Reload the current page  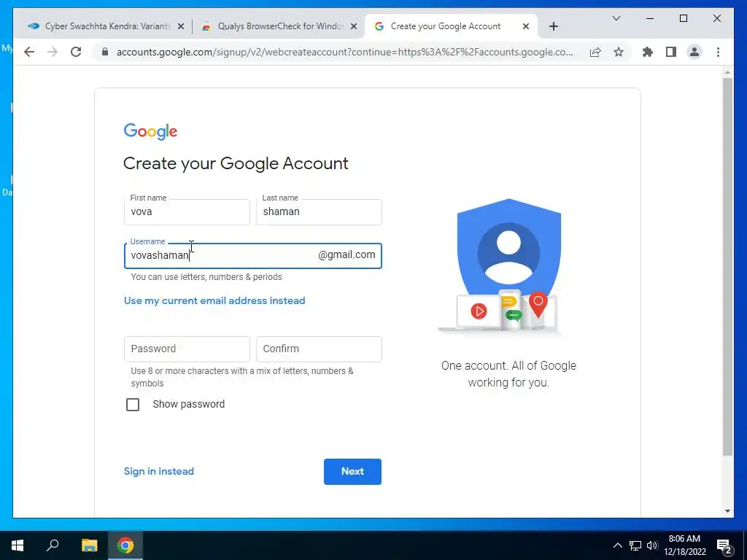click(x=76, y=52)
